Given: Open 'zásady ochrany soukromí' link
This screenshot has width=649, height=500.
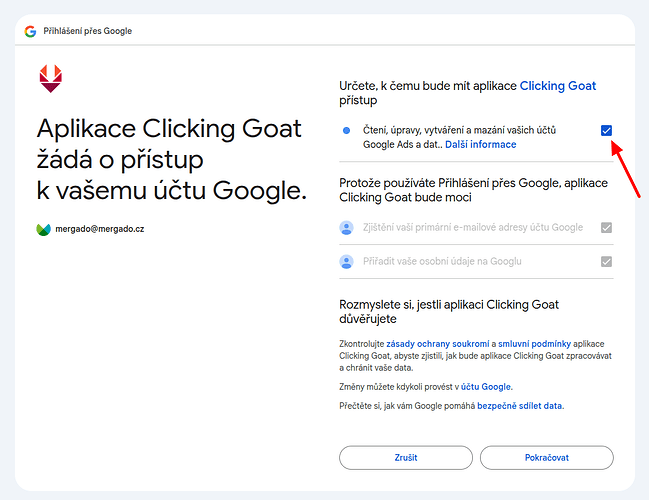Looking at the screenshot, I should [x=437, y=344].
